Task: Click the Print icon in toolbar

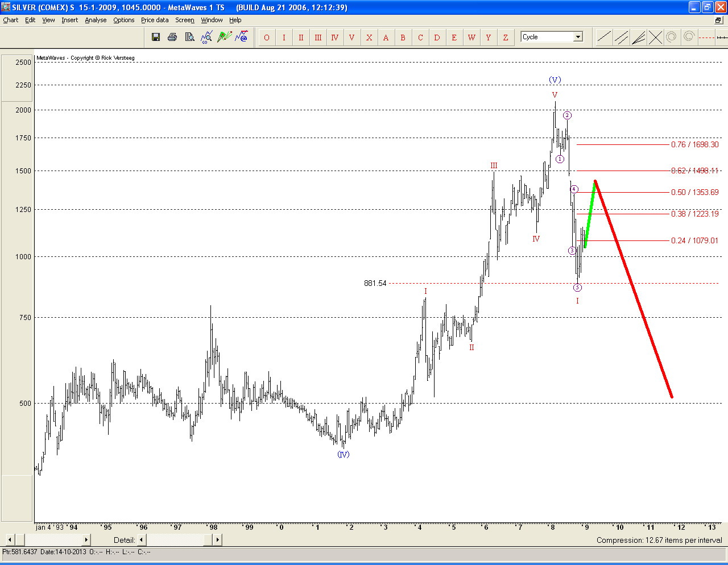Action: pos(172,38)
